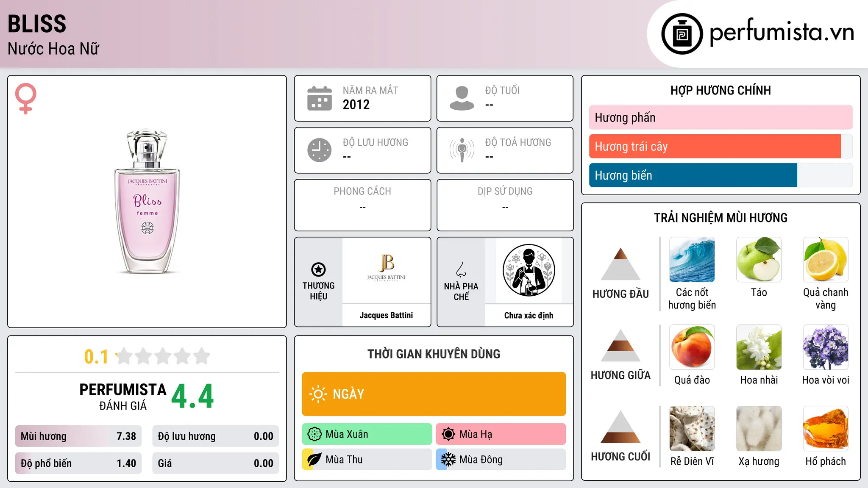Click the sun icon in the Ngày bar

318,394
